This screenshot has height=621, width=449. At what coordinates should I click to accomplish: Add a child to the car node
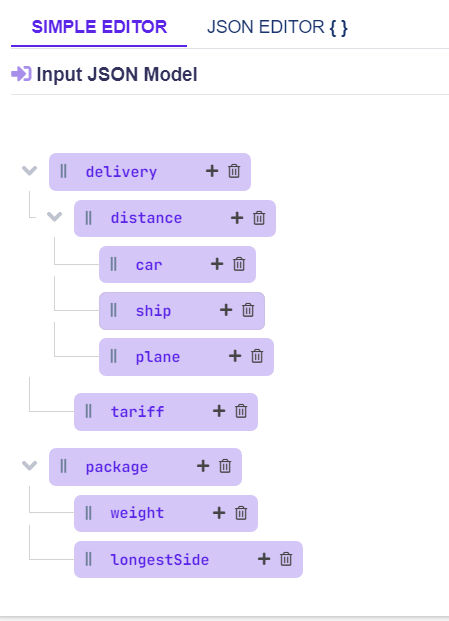[x=217, y=264]
